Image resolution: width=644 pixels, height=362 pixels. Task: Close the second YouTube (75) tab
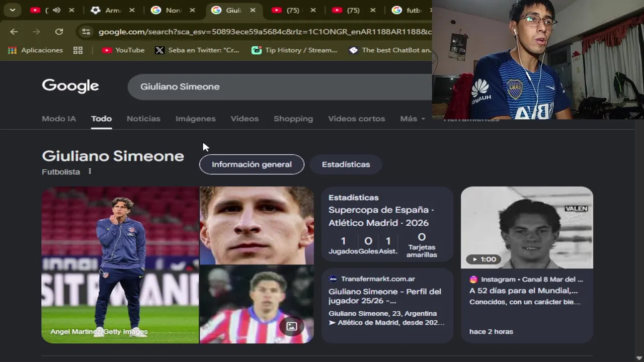click(312, 10)
